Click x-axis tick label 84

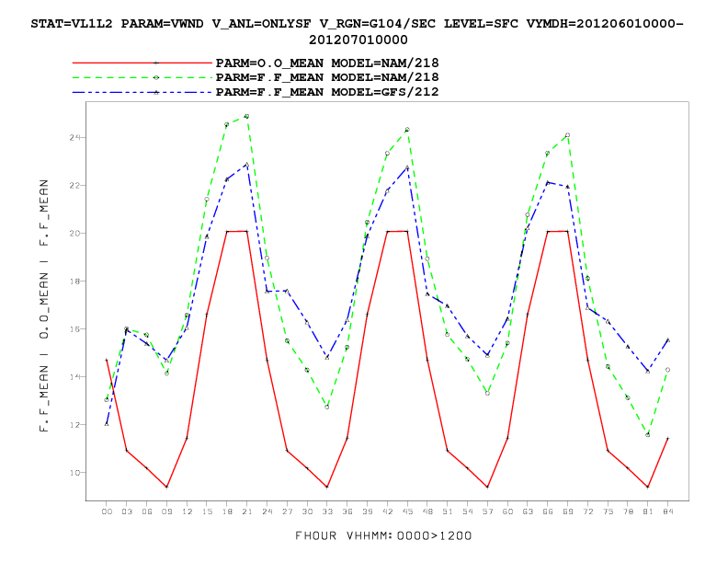[x=667, y=511]
